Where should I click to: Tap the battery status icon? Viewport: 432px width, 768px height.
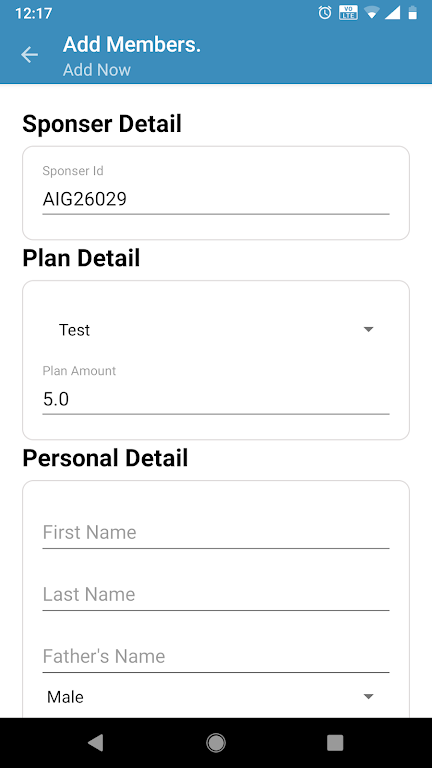pos(413,13)
